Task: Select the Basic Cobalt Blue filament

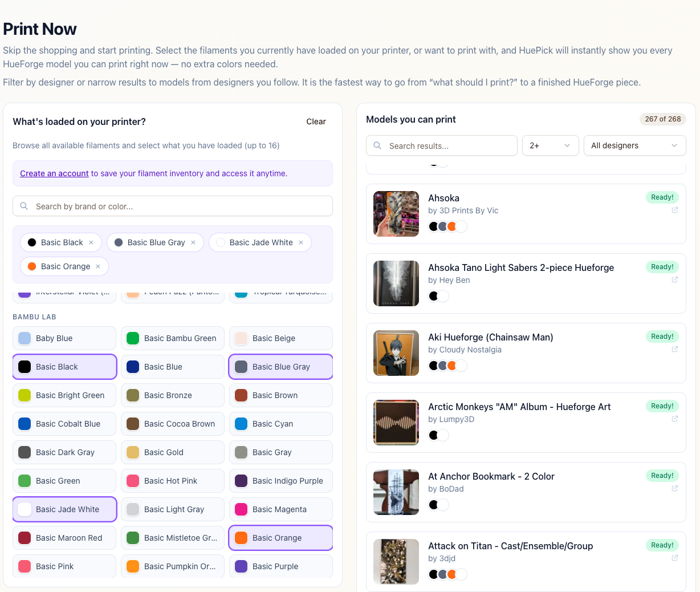Action: tap(64, 424)
